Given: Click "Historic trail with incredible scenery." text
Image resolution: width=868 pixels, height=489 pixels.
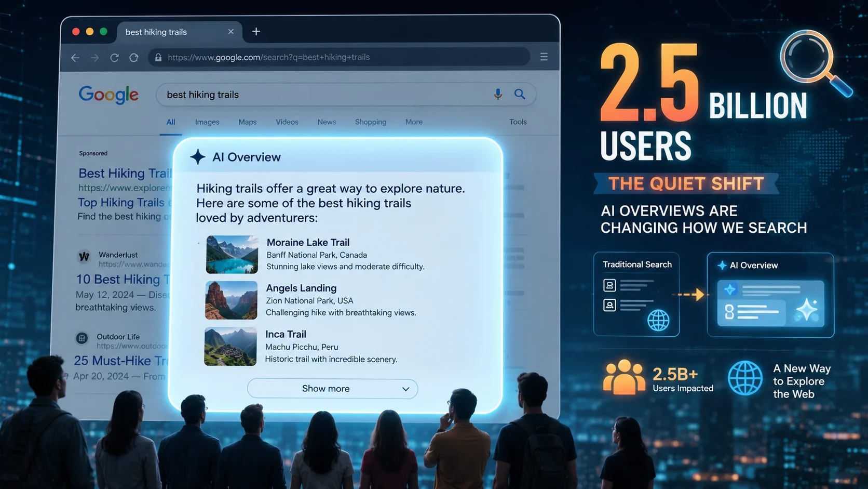Looking at the screenshot, I should 331,360.
